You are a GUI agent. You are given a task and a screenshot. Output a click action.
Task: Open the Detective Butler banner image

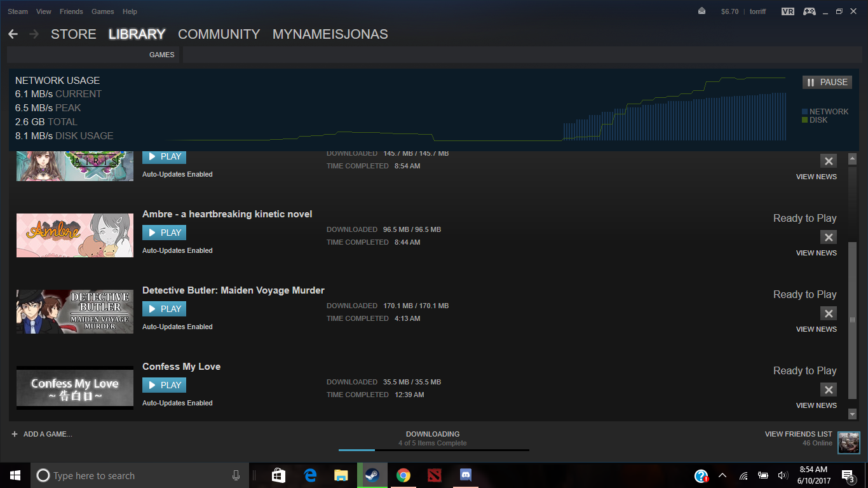[x=75, y=311]
